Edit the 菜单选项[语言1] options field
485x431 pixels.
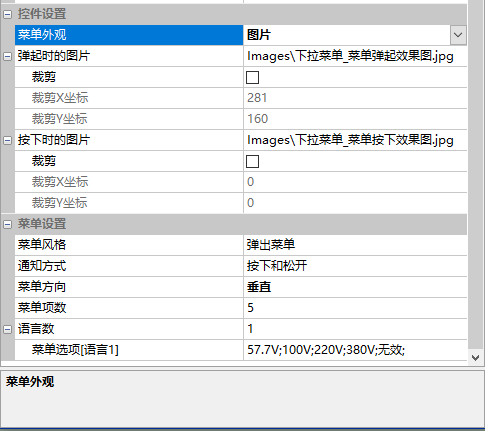tap(355, 350)
